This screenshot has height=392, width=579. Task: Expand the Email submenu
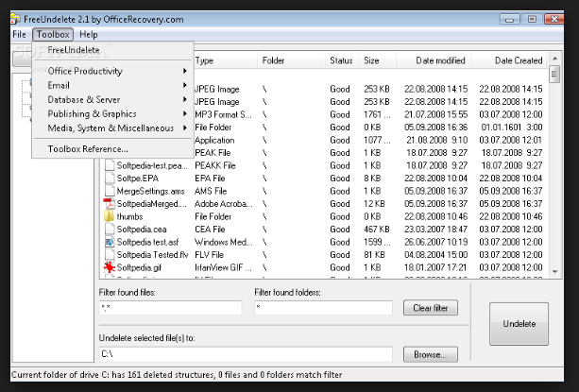pyautogui.click(x=113, y=85)
